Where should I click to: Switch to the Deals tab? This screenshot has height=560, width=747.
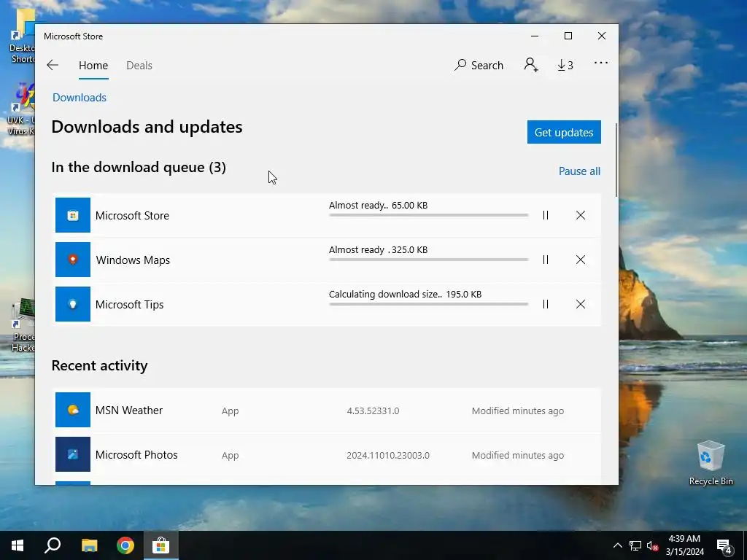coord(139,65)
